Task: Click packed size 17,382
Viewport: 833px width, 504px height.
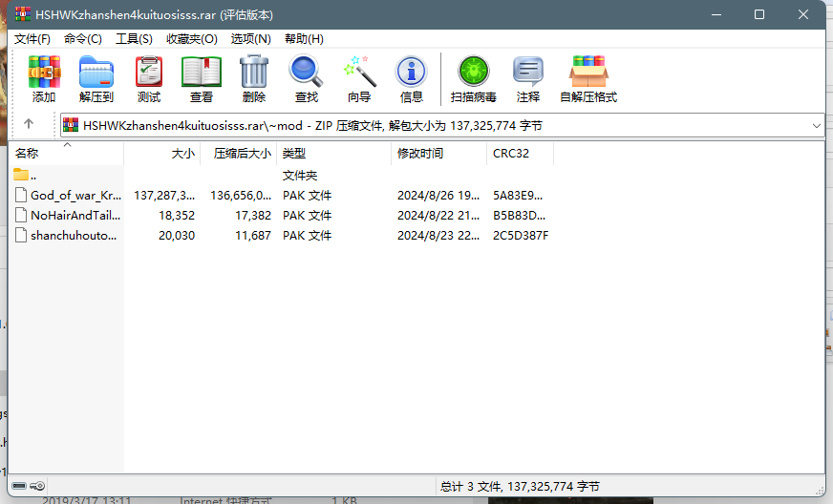Action: 253,216
